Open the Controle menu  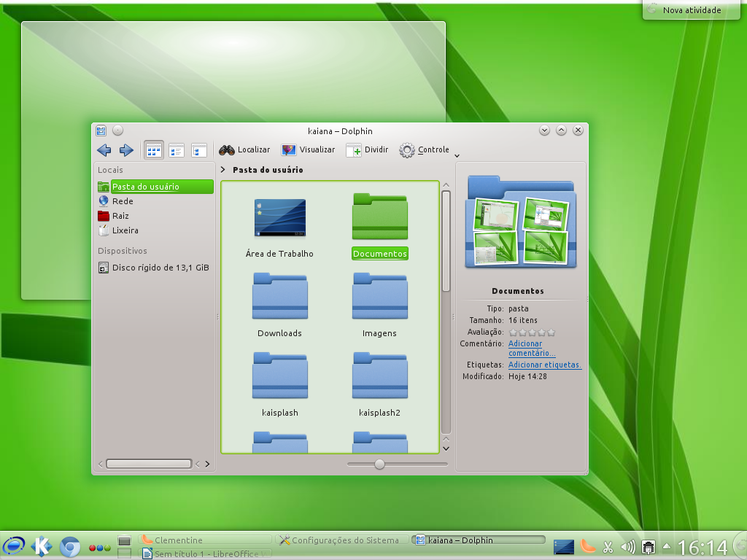click(424, 149)
